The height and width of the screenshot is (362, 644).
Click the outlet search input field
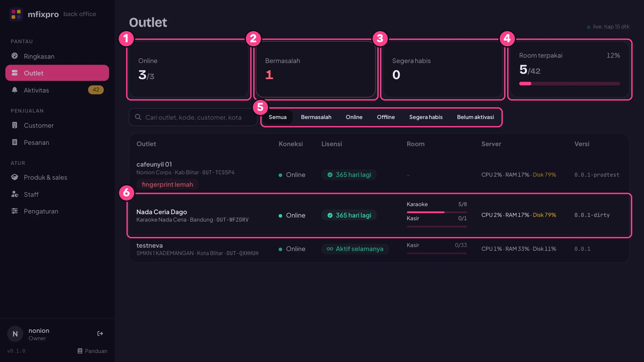tap(193, 117)
